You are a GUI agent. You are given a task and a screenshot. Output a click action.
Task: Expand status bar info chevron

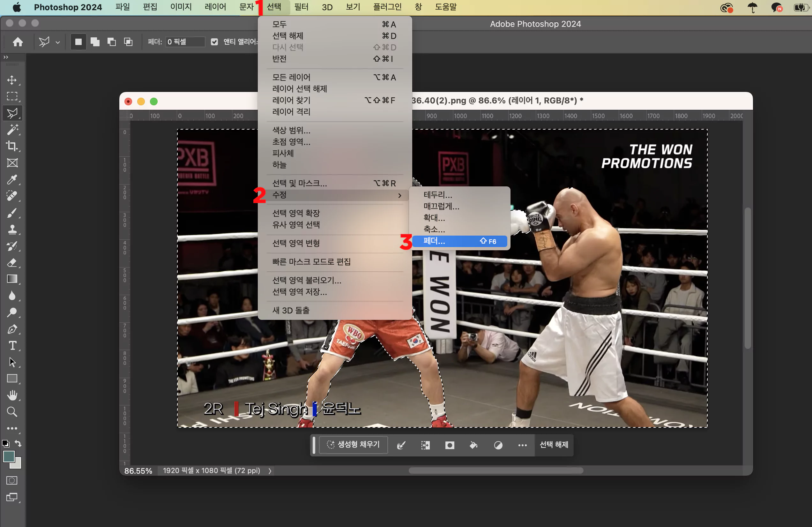[x=270, y=471]
